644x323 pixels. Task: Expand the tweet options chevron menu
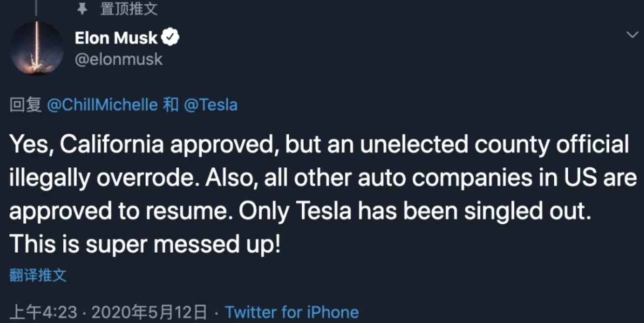632,35
